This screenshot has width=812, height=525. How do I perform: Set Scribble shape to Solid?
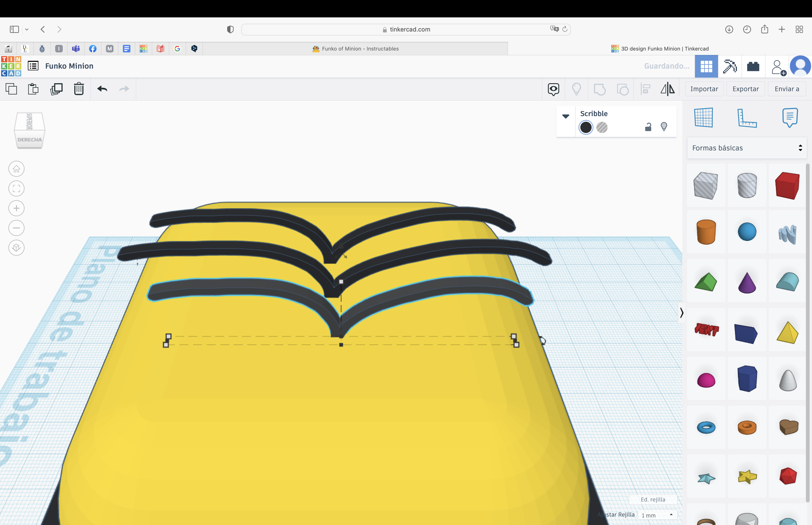click(x=586, y=128)
